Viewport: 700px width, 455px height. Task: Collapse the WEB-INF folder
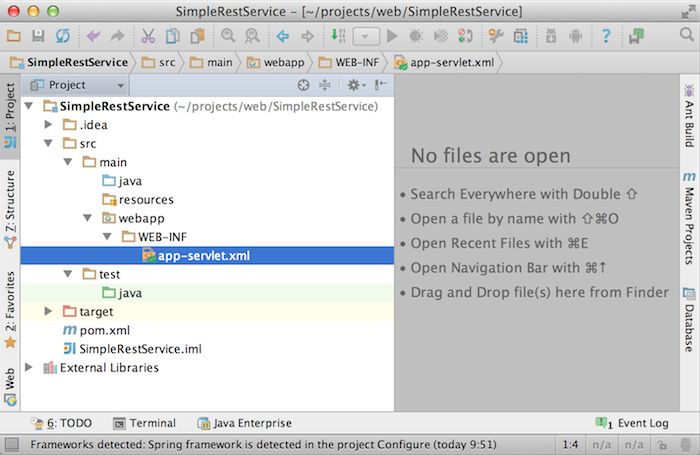pyautogui.click(x=107, y=237)
